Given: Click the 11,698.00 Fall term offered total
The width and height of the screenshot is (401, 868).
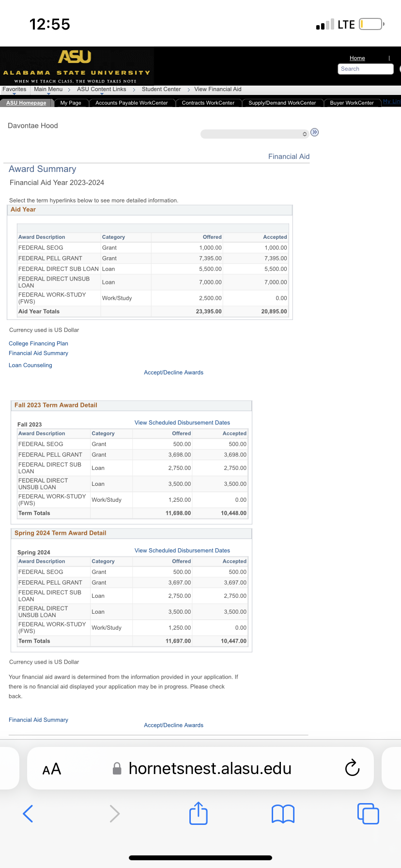Looking at the screenshot, I should pyautogui.click(x=178, y=513).
